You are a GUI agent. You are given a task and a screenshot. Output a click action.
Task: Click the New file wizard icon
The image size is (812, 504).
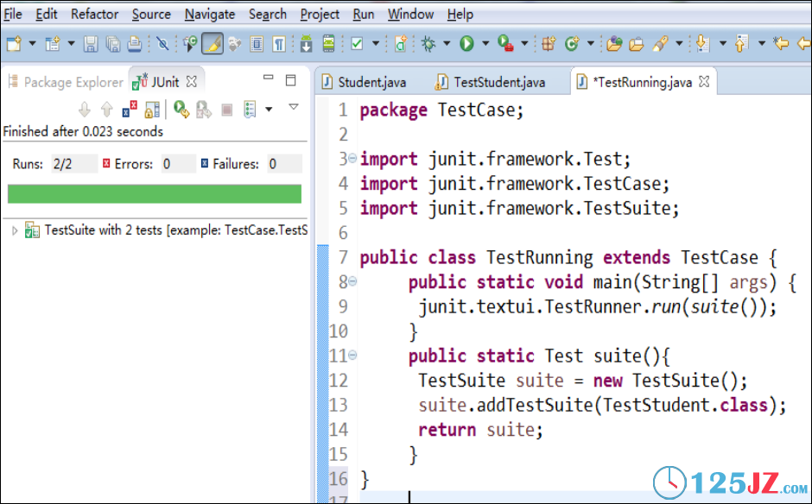[14, 43]
